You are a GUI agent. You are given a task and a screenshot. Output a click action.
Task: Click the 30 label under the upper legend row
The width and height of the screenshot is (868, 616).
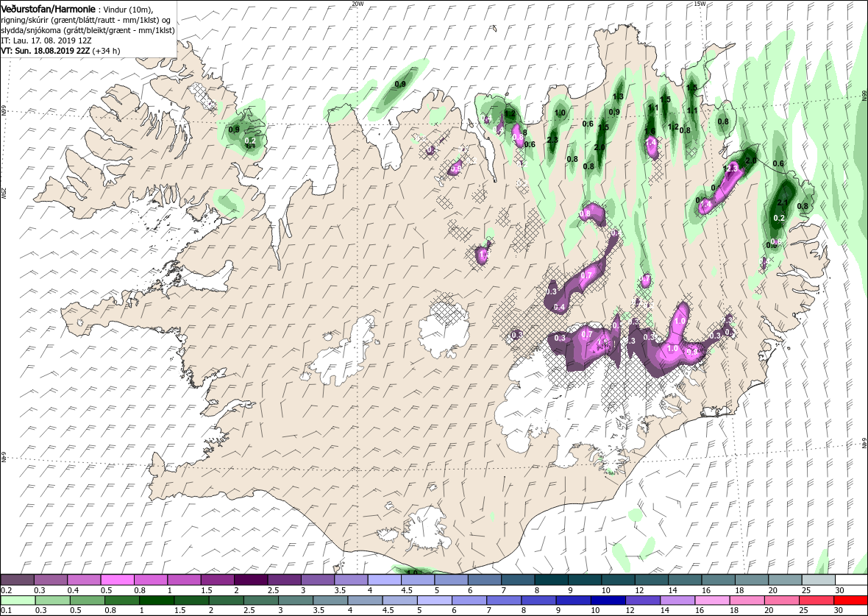point(839,590)
